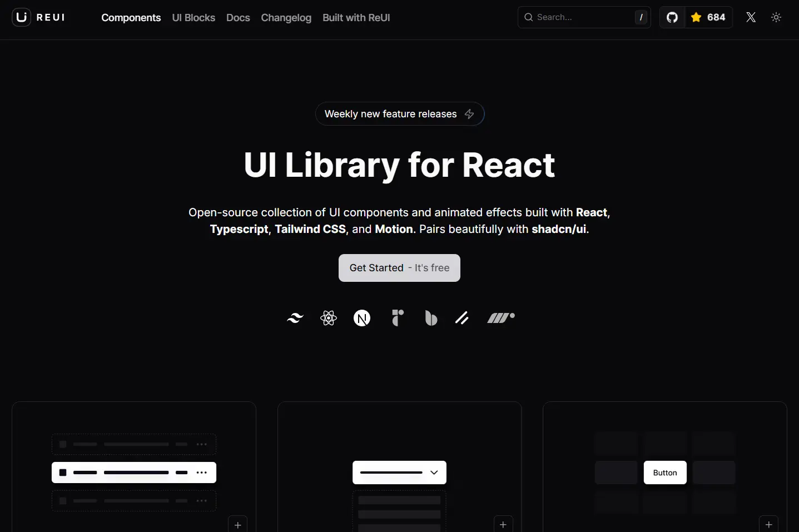Open the GitHub repository icon
799x532 pixels.
click(672, 17)
